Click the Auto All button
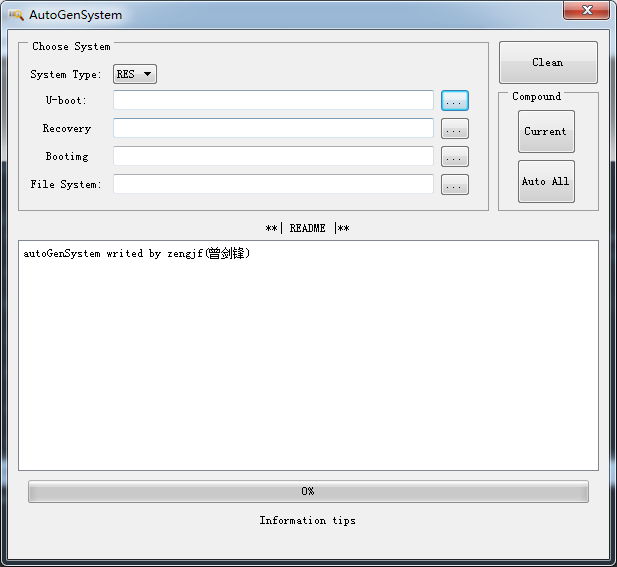The image size is (617, 567). pos(546,181)
